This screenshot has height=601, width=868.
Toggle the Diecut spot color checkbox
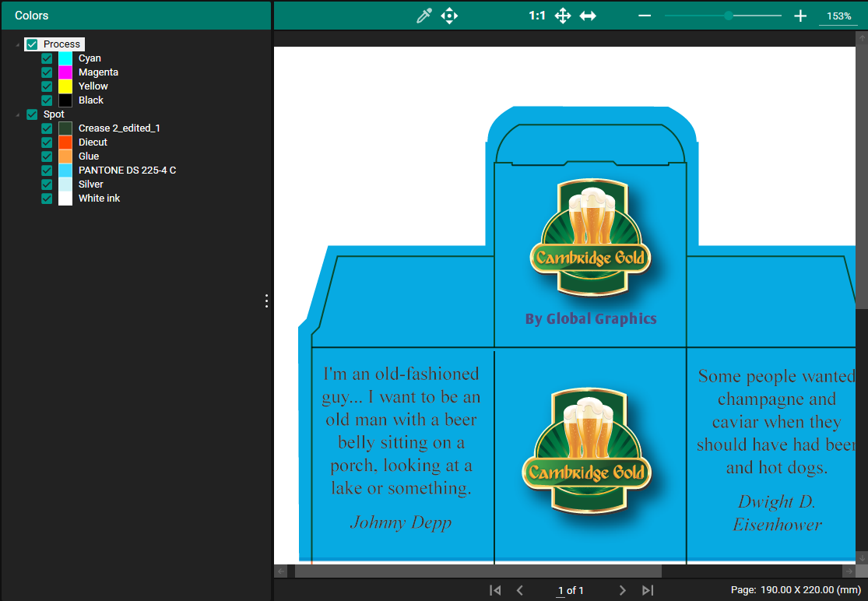click(x=47, y=142)
